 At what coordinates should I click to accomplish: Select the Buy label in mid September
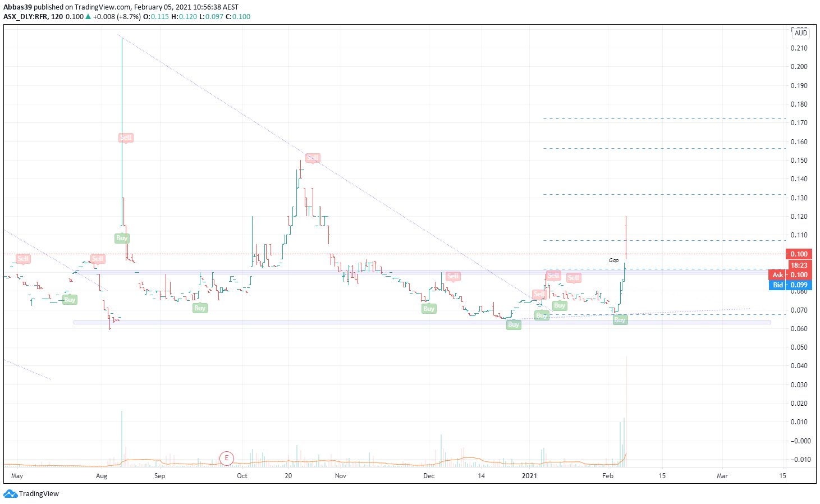click(x=200, y=308)
